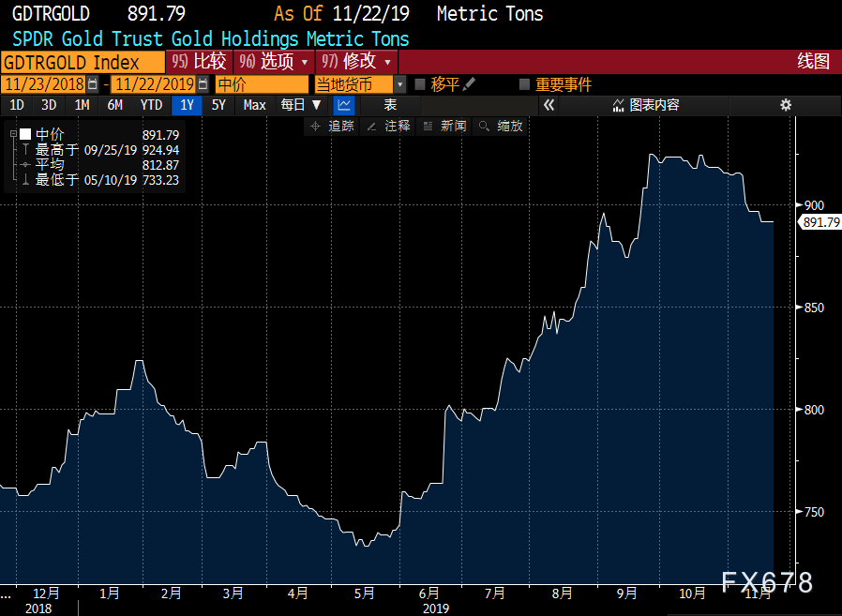Viewport: 842px width, 616px height.
Task: Select the 1M range tab
Action: [x=83, y=105]
